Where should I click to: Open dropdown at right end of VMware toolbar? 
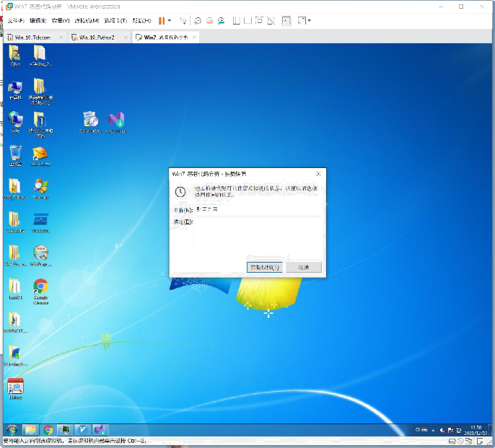coord(310,21)
